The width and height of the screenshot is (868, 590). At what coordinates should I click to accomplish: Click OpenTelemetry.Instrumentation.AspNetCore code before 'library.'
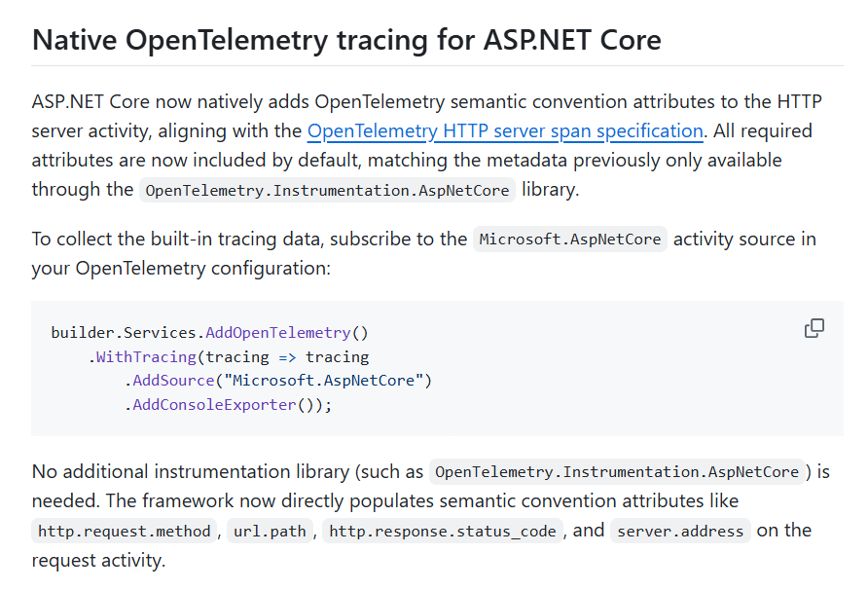pos(327,190)
